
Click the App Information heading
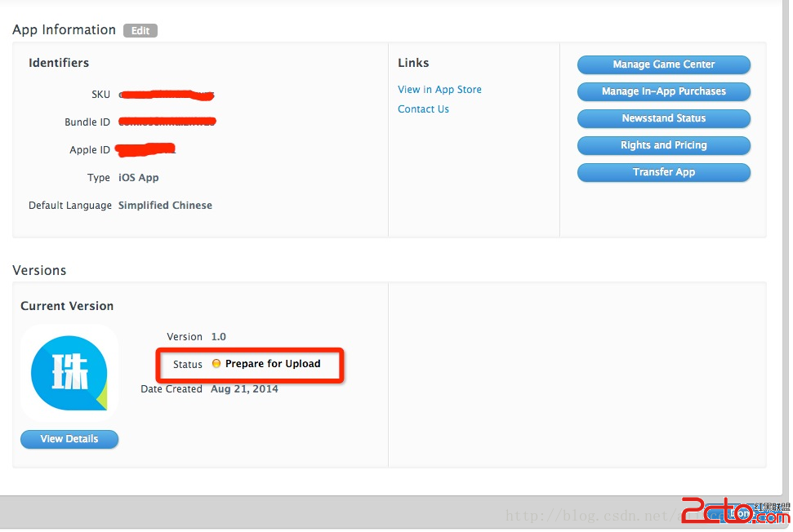[65, 30]
